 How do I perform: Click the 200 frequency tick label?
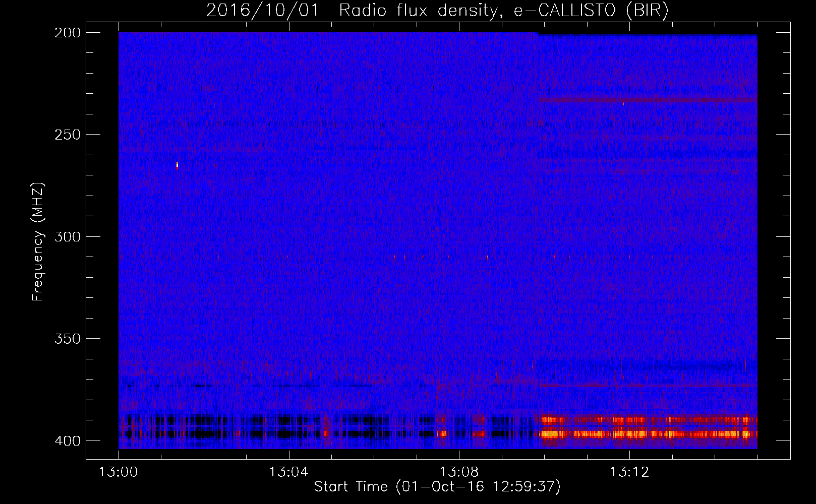[x=68, y=33]
